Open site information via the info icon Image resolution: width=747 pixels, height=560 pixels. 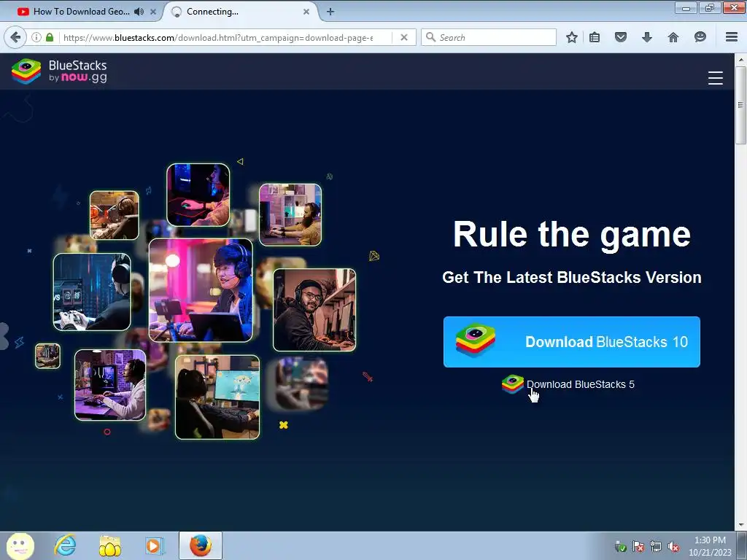(36, 37)
